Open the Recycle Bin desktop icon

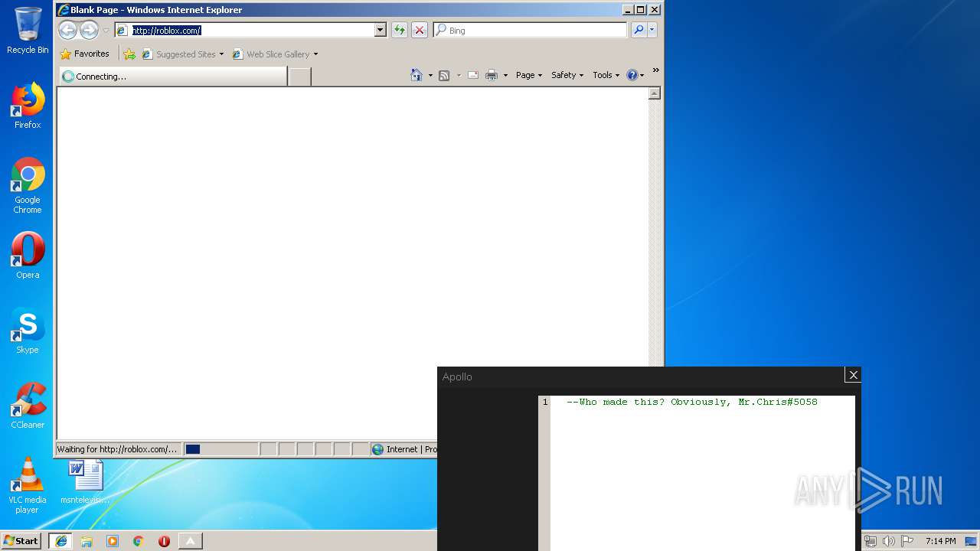[28, 31]
